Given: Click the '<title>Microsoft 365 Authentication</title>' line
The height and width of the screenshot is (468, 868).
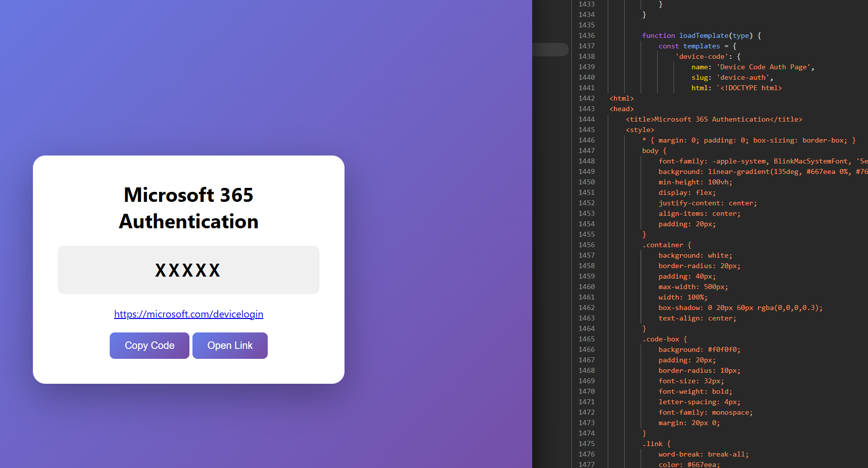Looking at the screenshot, I should pyautogui.click(x=714, y=119).
